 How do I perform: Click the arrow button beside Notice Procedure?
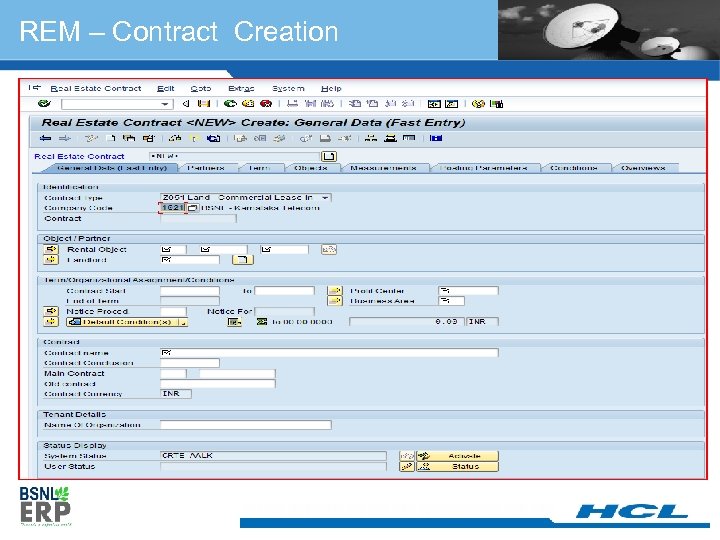[x=51, y=311]
